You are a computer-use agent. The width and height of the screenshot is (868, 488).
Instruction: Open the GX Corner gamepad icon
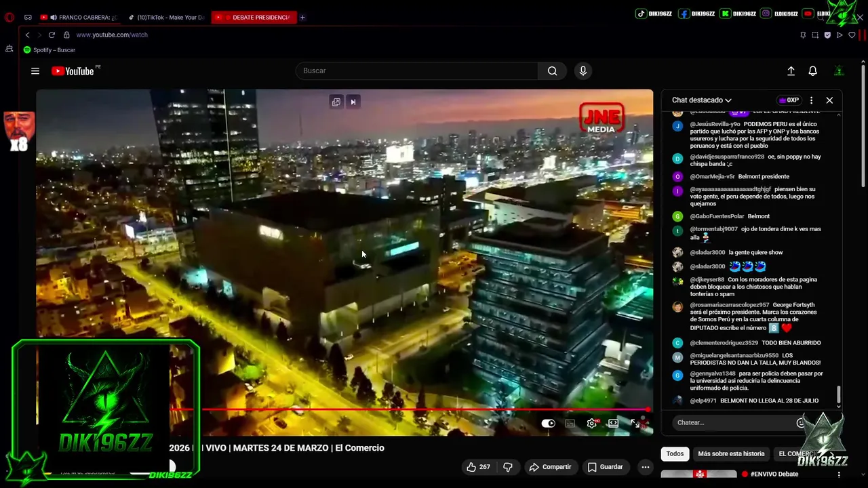[28, 17]
